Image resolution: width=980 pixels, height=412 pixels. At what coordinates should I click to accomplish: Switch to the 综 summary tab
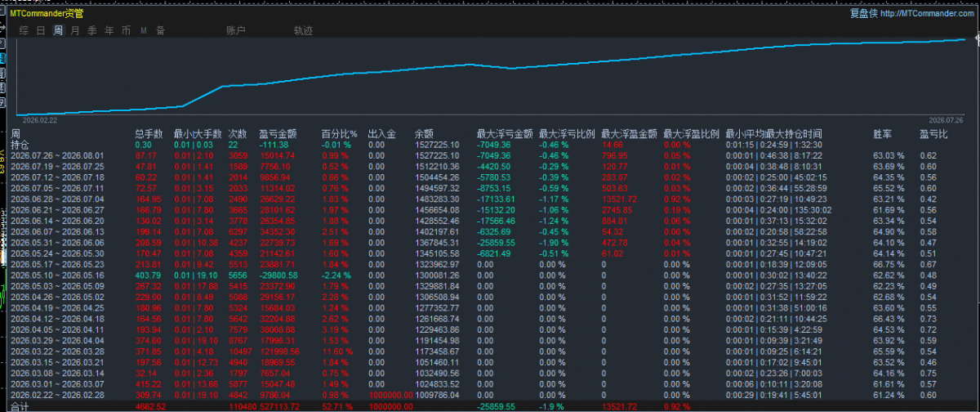[24, 31]
